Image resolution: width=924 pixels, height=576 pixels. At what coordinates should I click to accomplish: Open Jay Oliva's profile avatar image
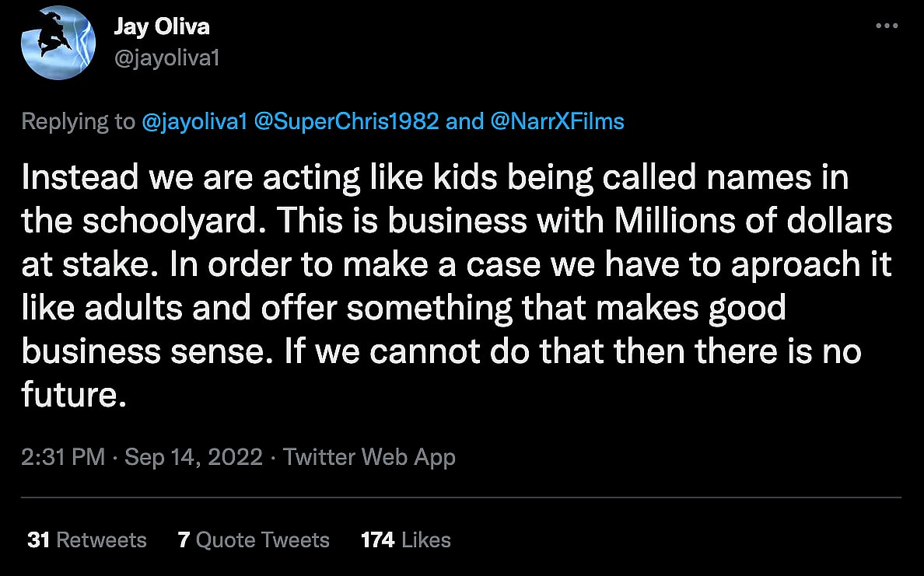(x=57, y=44)
